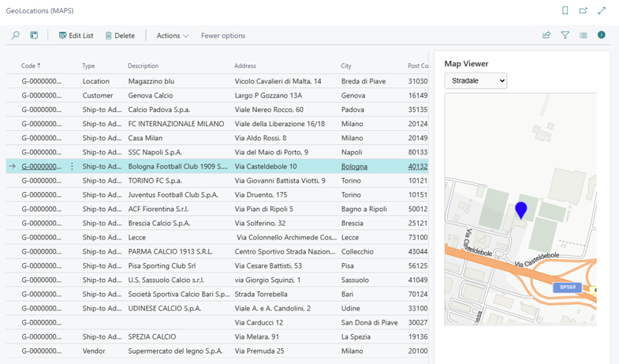This screenshot has width=619, height=364.
Task: Select Juventus Football Club S.p.A. cell
Action: tap(173, 195)
